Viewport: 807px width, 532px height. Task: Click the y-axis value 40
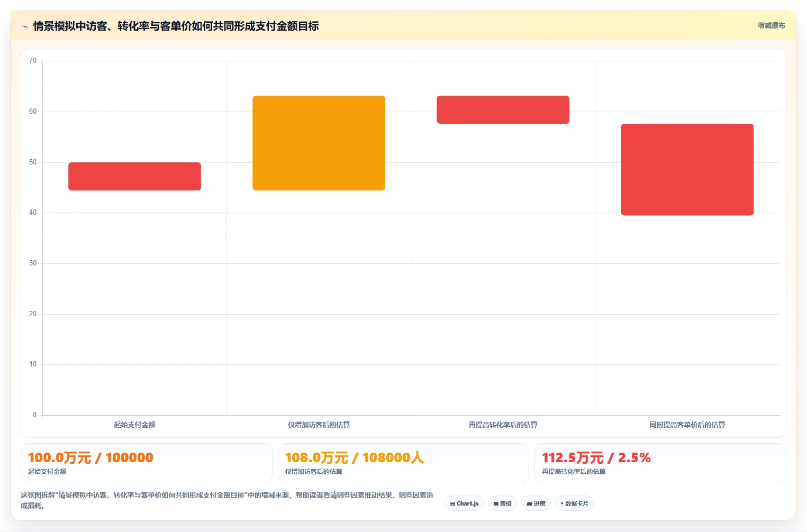33,213
